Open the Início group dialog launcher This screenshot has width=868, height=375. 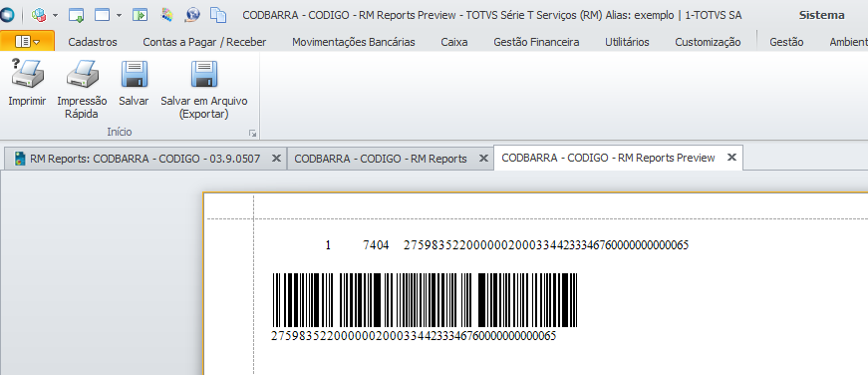pos(252,133)
